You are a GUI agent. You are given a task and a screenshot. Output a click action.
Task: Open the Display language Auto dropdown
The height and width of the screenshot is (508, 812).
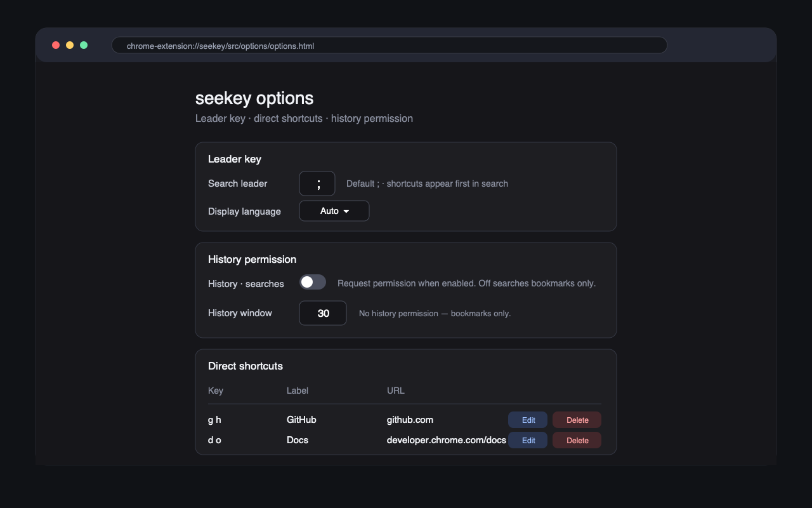click(x=334, y=211)
